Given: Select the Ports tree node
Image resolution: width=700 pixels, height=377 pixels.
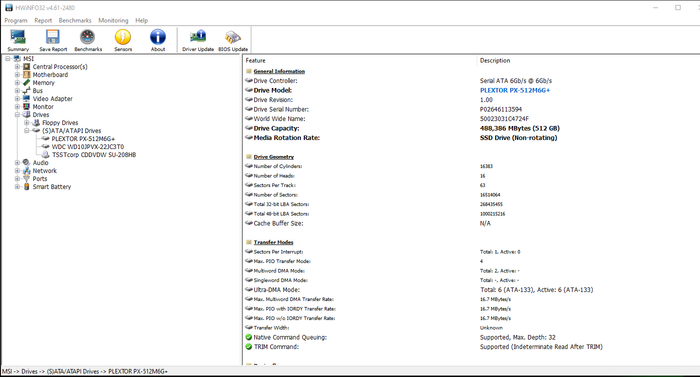Looking at the screenshot, I should point(40,179).
